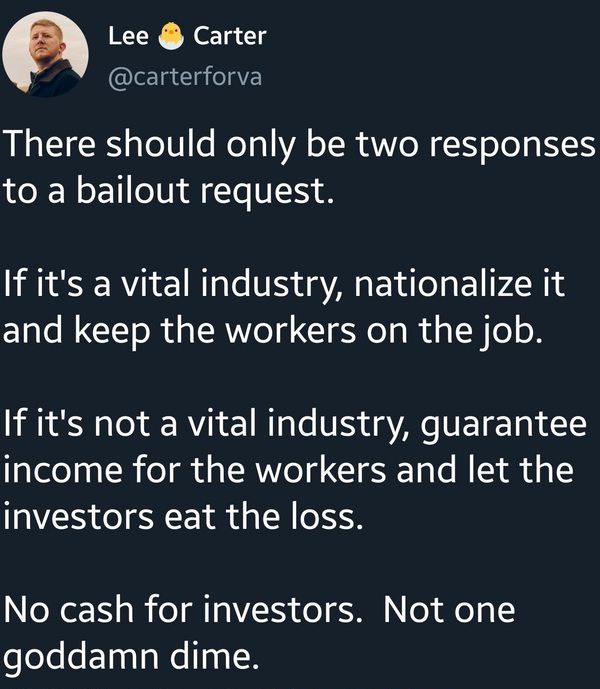Screen dimensions: 600x689
Task: Click "and keep the workers on the job."
Action: click(273, 330)
